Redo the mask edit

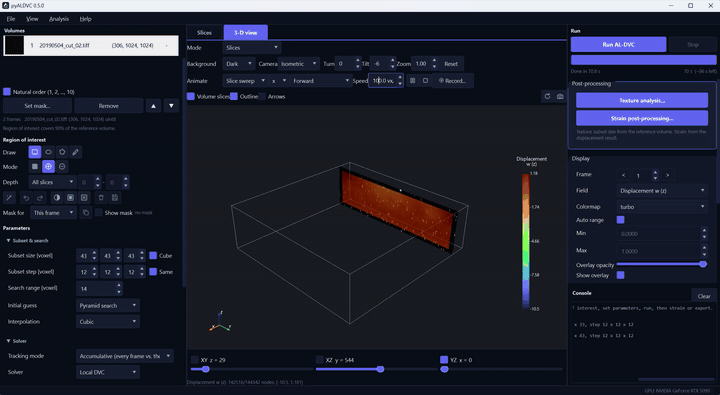pos(40,198)
